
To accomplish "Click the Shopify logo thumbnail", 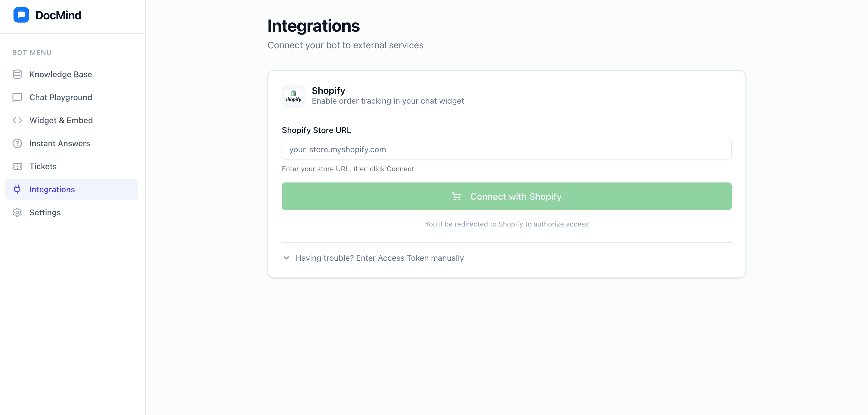I will coord(293,96).
